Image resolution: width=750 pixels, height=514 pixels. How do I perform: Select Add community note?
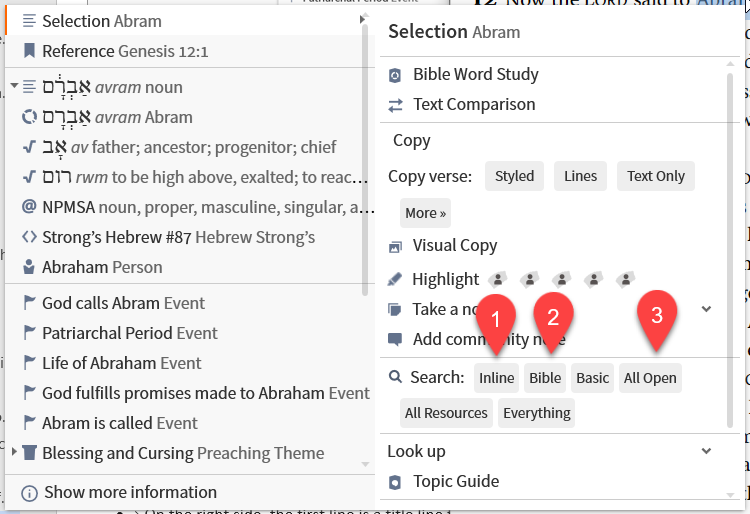point(489,339)
